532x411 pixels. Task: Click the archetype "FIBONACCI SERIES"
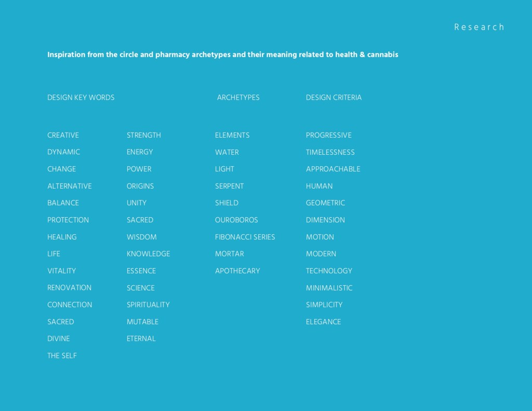[x=245, y=237]
